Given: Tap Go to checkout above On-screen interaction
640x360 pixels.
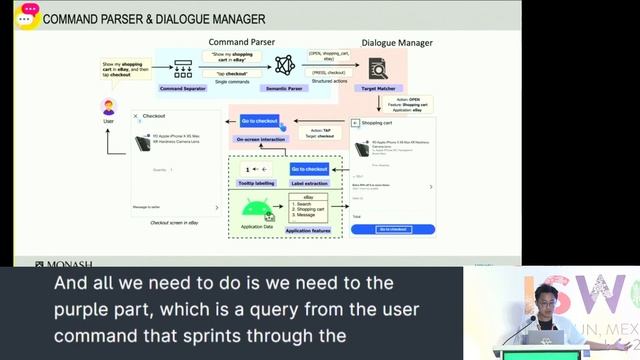Looking at the screenshot, I should click(x=260, y=121).
